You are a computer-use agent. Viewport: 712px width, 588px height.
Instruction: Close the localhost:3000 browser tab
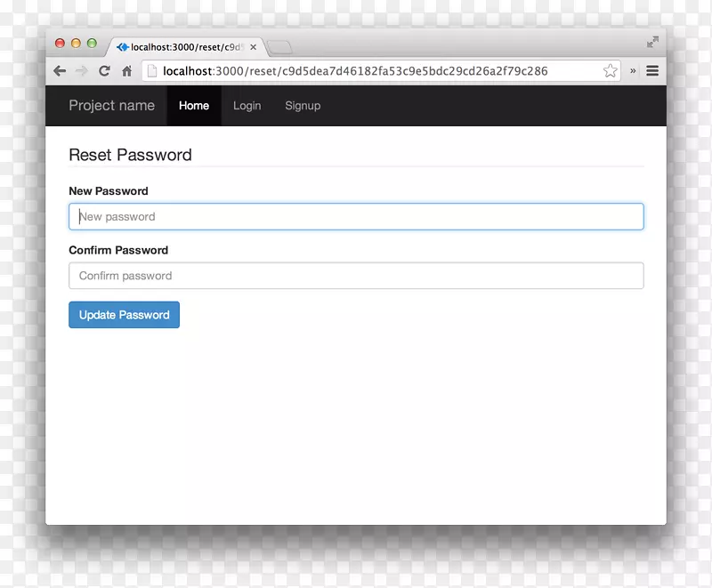(x=254, y=47)
